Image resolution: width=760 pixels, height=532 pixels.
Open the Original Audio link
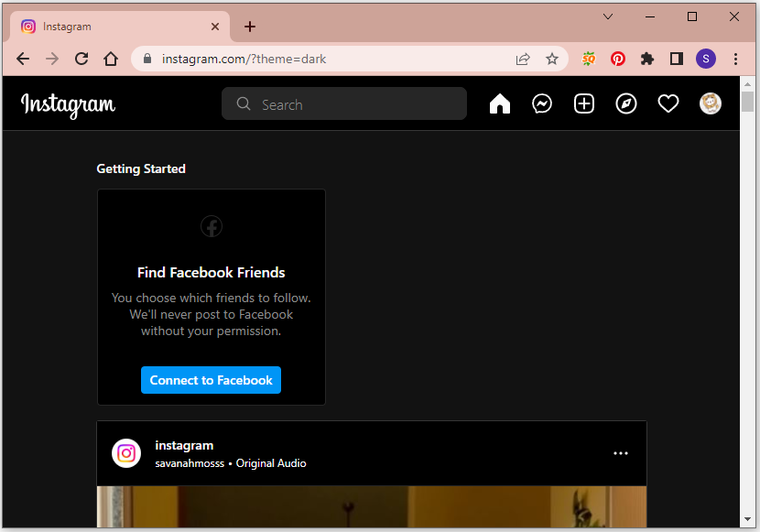(x=271, y=463)
